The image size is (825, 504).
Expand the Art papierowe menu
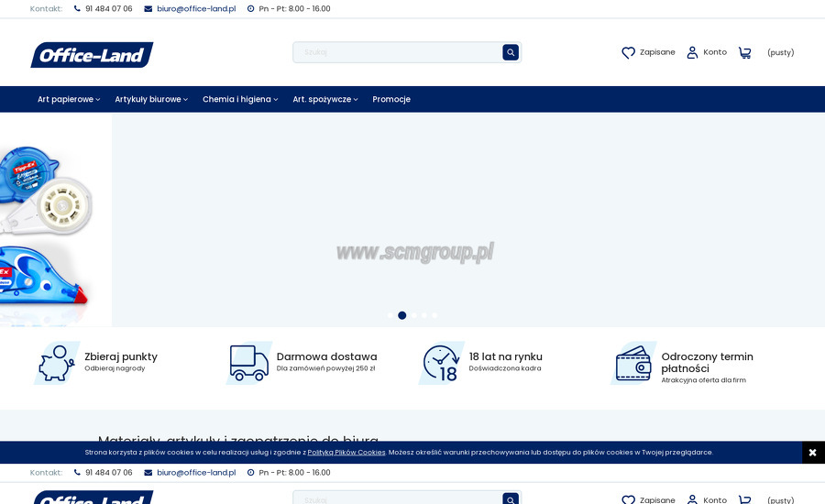point(69,100)
